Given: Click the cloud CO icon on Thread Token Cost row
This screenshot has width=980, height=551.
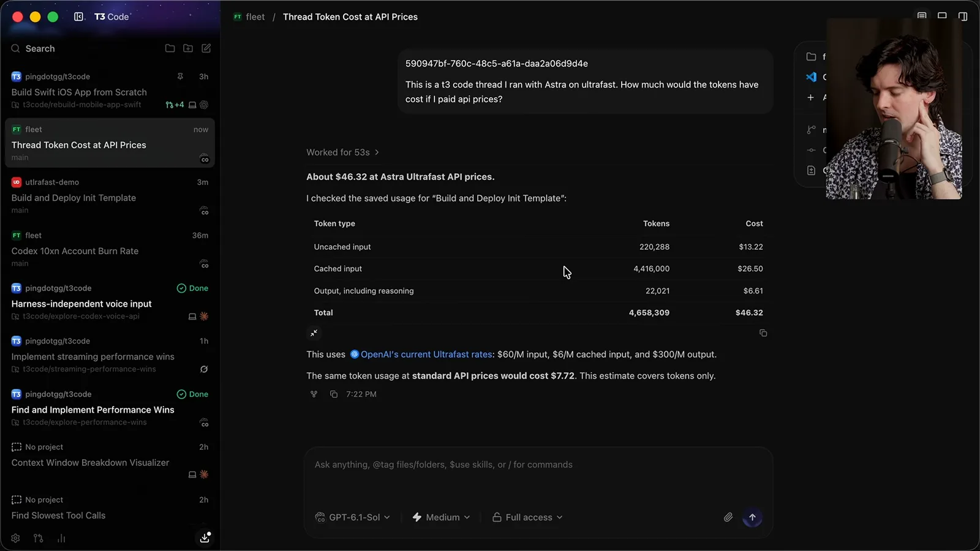Looking at the screenshot, I should coord(205,159).
